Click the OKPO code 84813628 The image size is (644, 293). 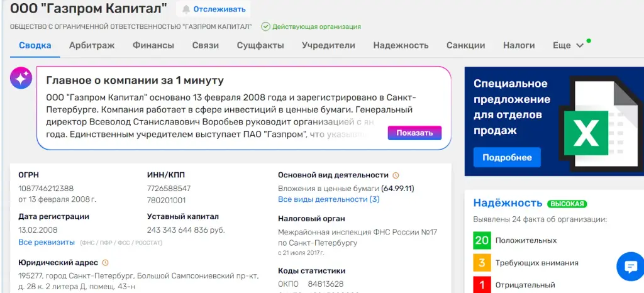coord(326,284)
